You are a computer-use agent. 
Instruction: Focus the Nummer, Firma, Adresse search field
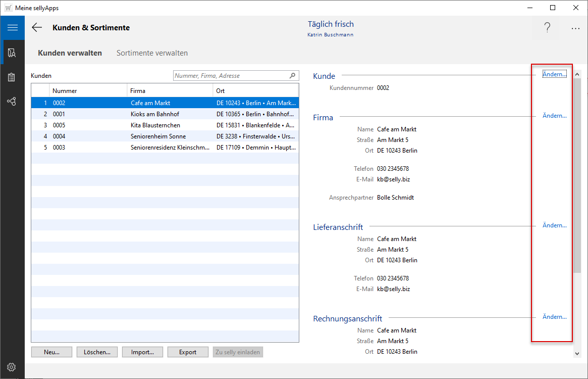pyautogui.click(x=231, y=76)
